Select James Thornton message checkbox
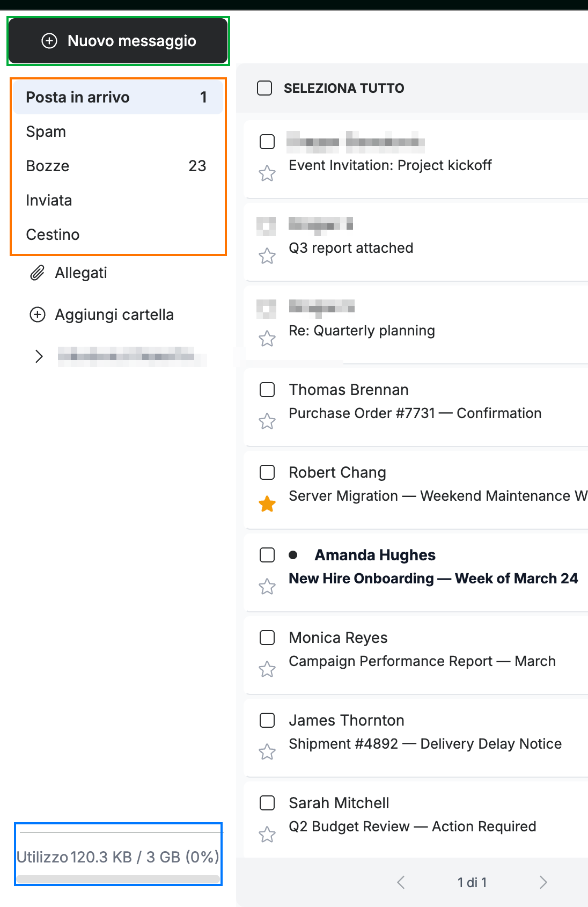The height and width of the screenshot is (907, 588). click(x=267, y=720)
